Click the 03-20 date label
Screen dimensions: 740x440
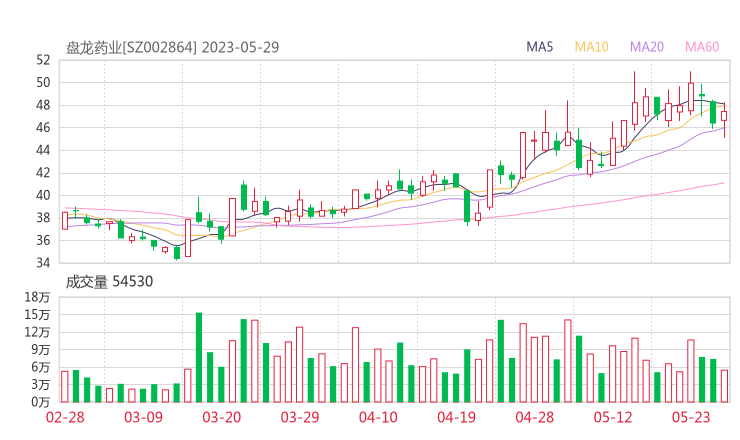pyautogui.click(x=221, y=417)
